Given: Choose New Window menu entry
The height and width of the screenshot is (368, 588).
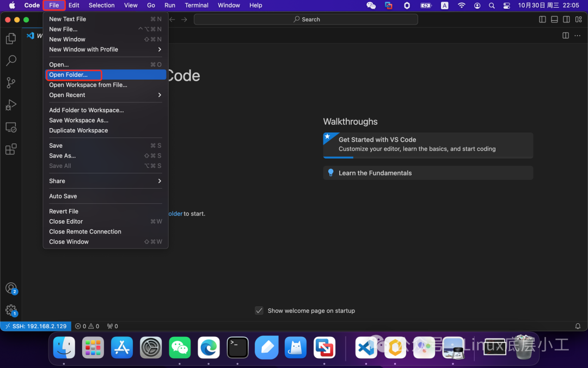Looking at the screenshot, I should pos(106,39).
